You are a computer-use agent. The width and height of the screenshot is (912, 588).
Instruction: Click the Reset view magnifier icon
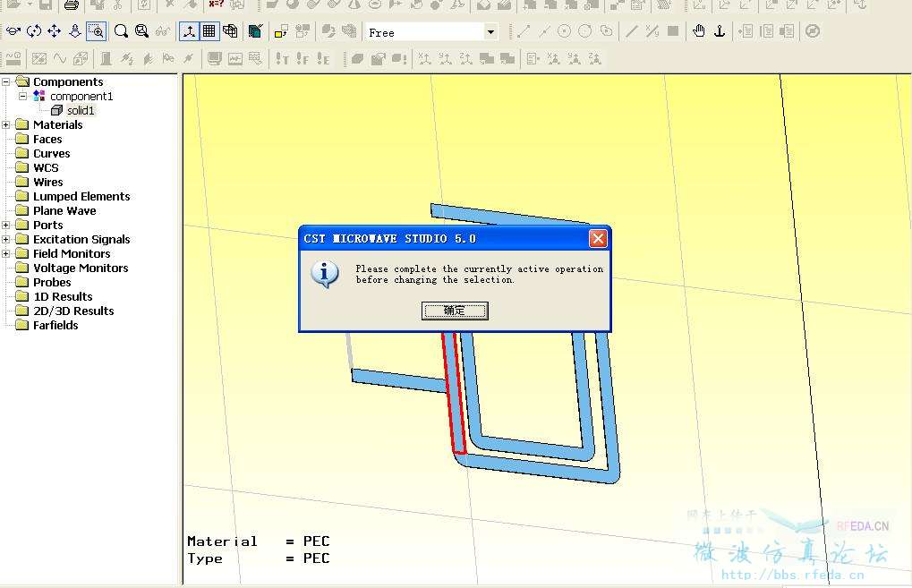pos(121,31)
